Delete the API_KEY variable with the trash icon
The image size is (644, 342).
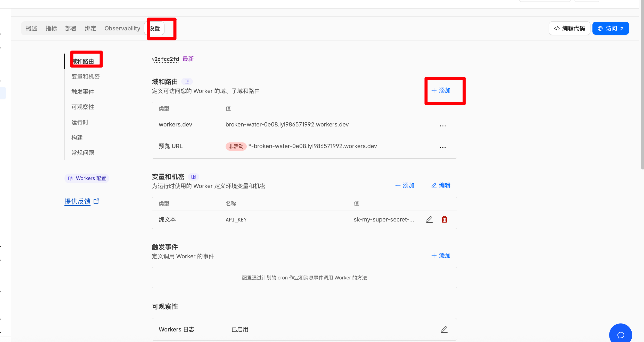444,219
